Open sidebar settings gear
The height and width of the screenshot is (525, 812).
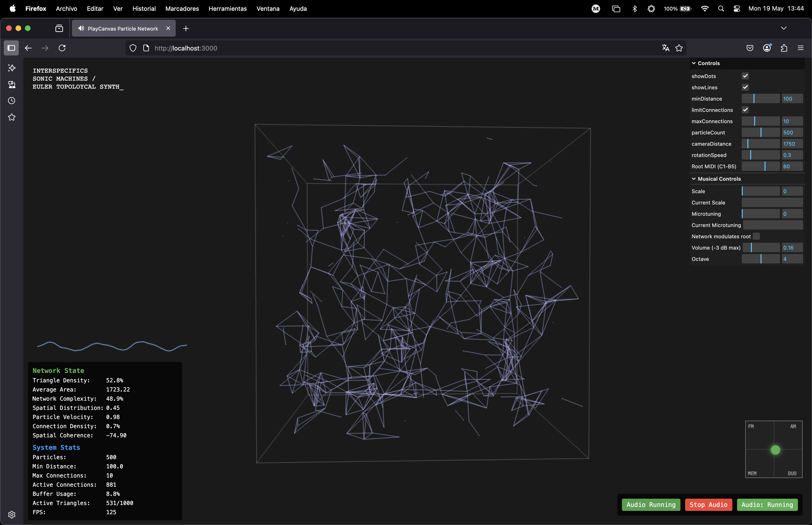pos(12,514)
